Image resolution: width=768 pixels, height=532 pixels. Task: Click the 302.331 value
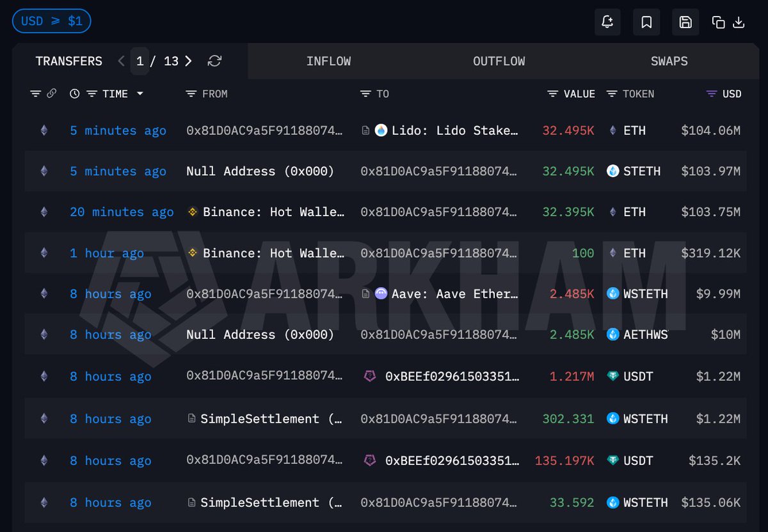click(568, 419)
